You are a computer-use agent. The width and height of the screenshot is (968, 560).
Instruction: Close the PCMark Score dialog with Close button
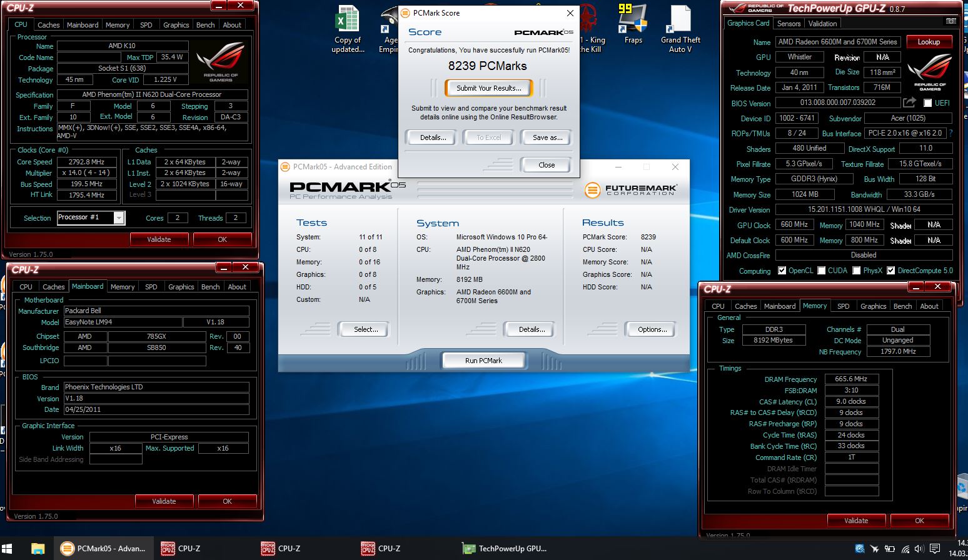click(546, 165)
